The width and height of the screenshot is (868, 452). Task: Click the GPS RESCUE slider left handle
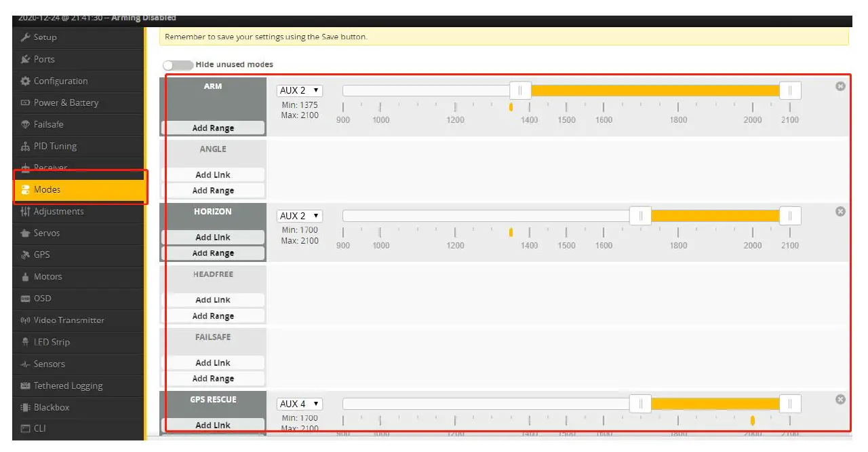tap(640, 404)
